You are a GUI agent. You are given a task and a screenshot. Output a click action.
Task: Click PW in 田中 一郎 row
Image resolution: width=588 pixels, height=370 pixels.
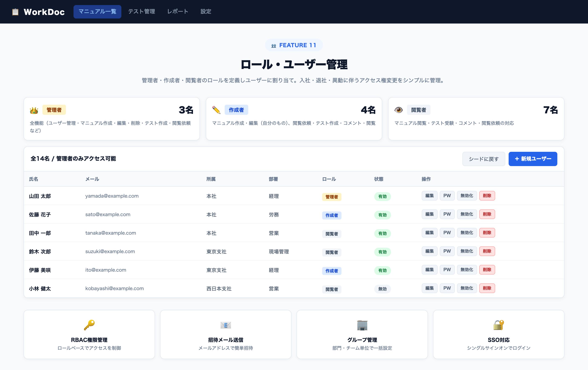[x=447, y=233]
